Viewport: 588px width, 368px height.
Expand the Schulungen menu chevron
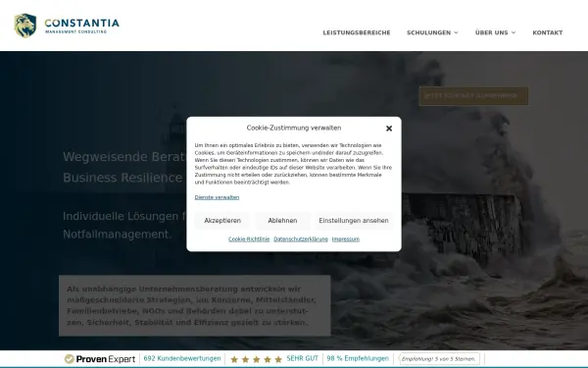coord(456,32)
